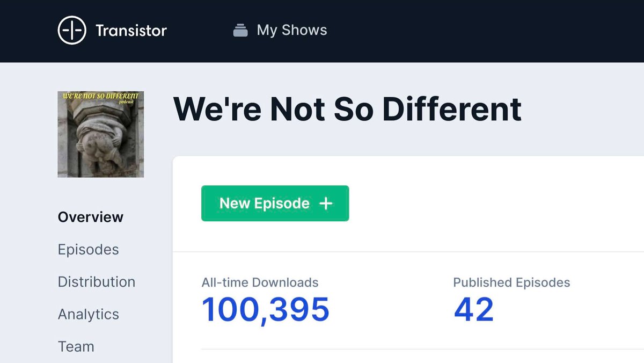This screenshot has width=644, height=363.
Task: Click the Transistor brand name text
Action: 131,31
